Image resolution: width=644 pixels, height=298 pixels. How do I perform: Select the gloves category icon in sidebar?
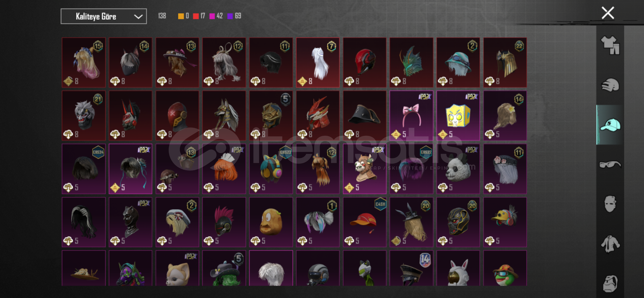610,85
